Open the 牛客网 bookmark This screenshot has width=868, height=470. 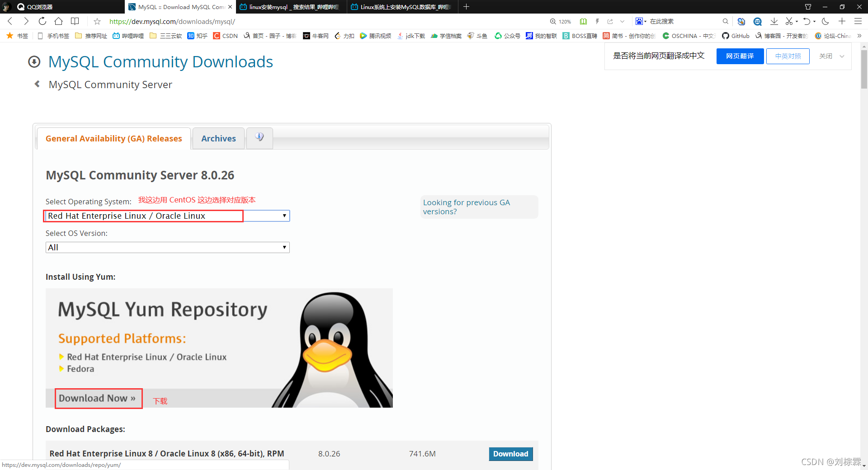point(316,36)
